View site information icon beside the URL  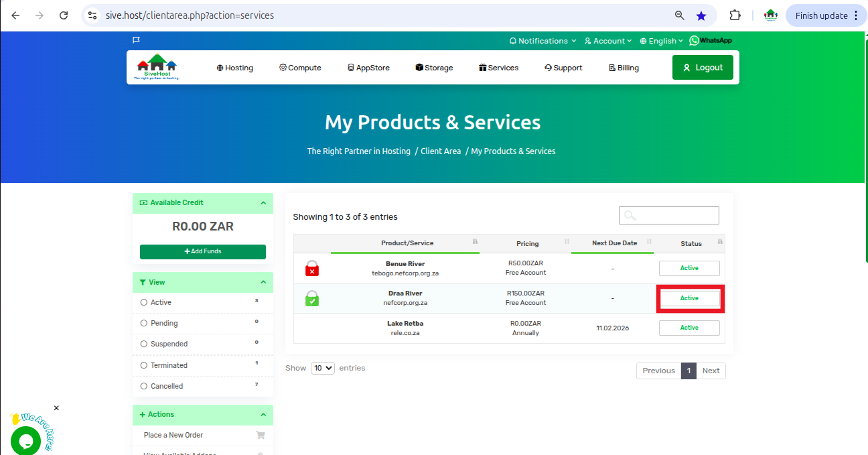[x=93, y=15]
